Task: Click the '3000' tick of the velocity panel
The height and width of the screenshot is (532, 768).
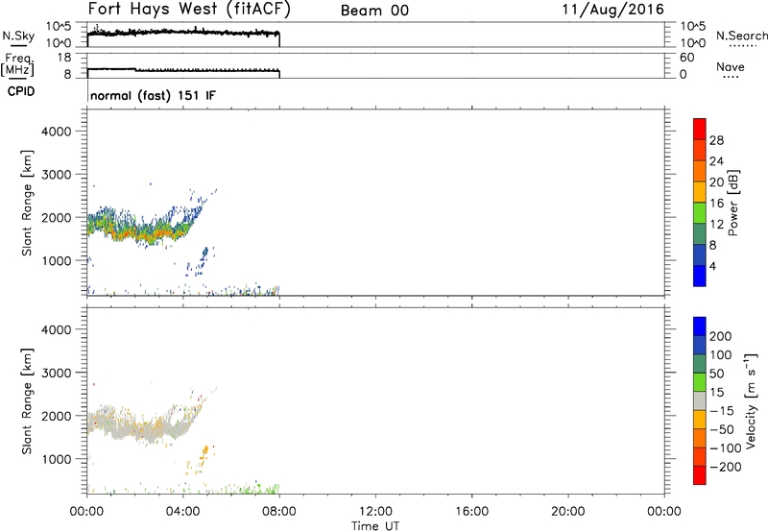Action: click(x=56, y=373)
